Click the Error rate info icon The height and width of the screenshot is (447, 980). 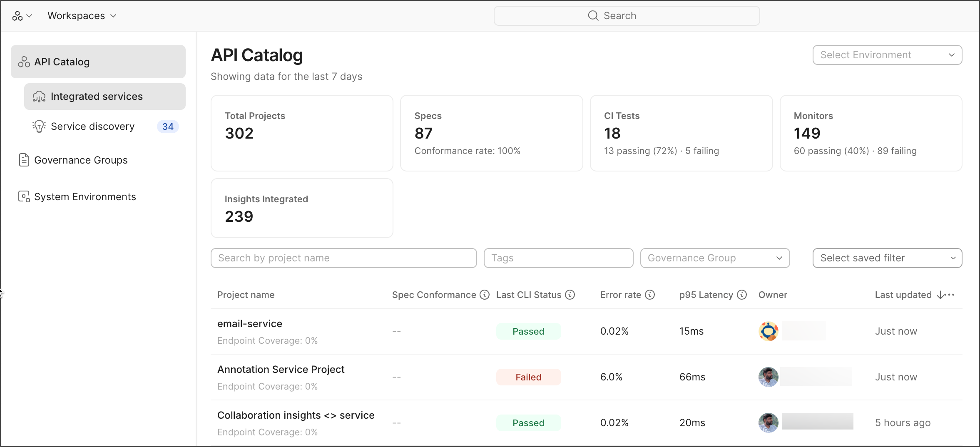pyautogui.click(x=650, y=295)
